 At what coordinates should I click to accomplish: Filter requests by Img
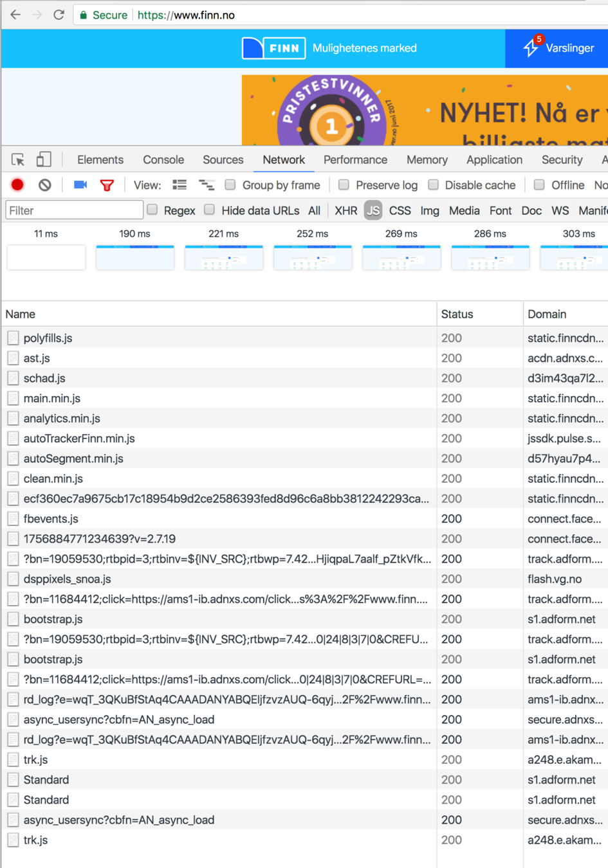430,210
